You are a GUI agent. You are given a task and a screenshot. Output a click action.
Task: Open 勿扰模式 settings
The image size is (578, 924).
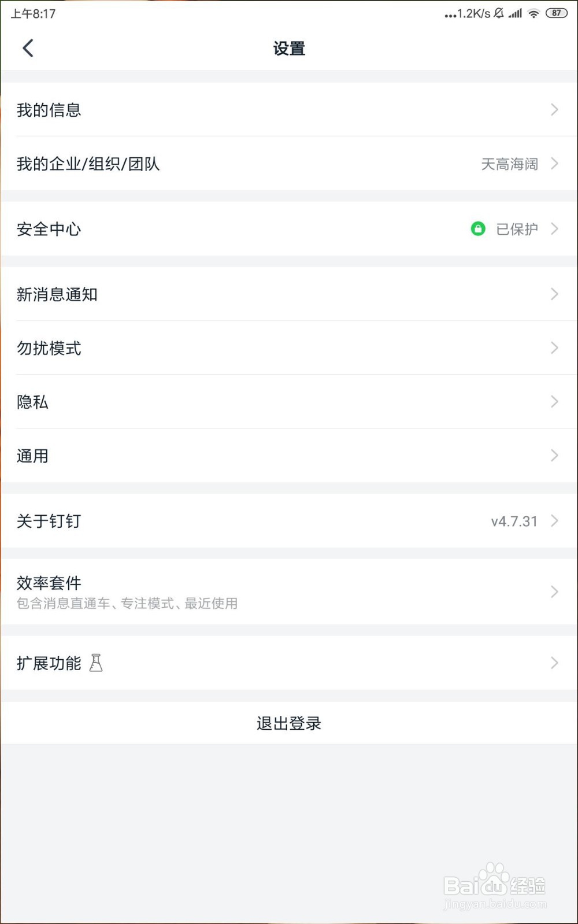click(x=49, y=348)
